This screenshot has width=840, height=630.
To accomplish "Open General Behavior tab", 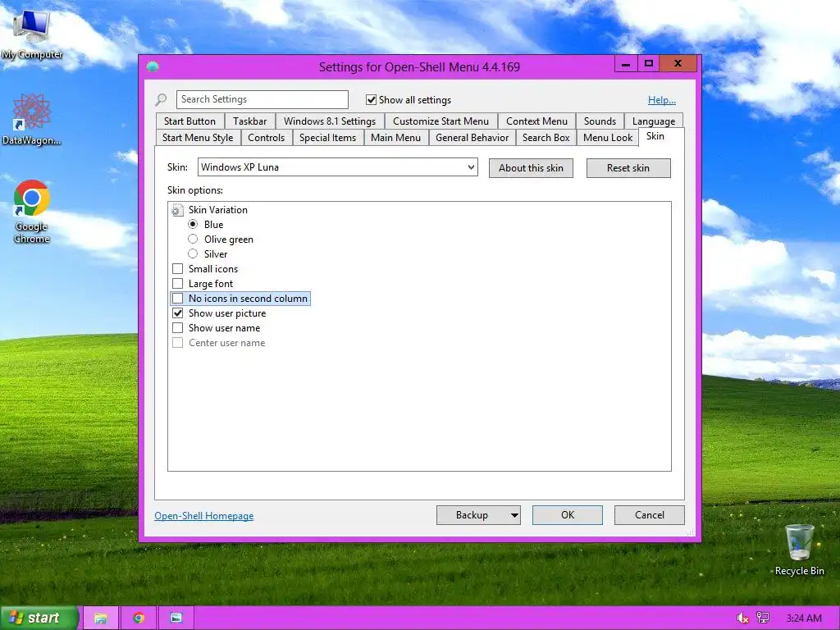I will (472, 138).
